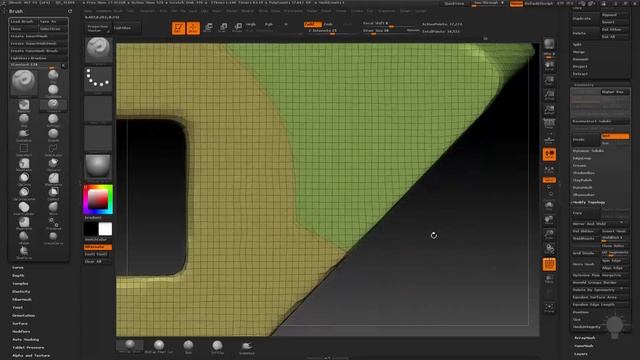The image size is (640, 360).
Task: Expand the Tablet Pressure section
Action: point(28,347)
